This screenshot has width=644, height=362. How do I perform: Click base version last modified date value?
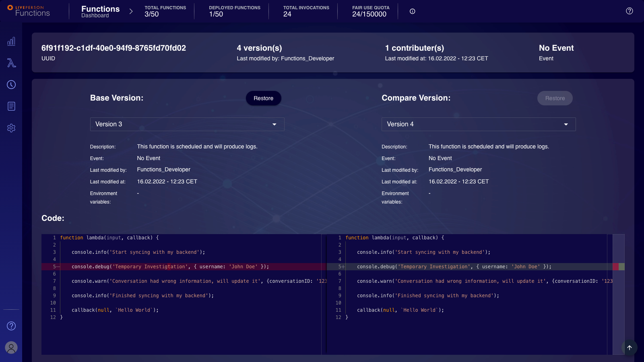point(167,181)
